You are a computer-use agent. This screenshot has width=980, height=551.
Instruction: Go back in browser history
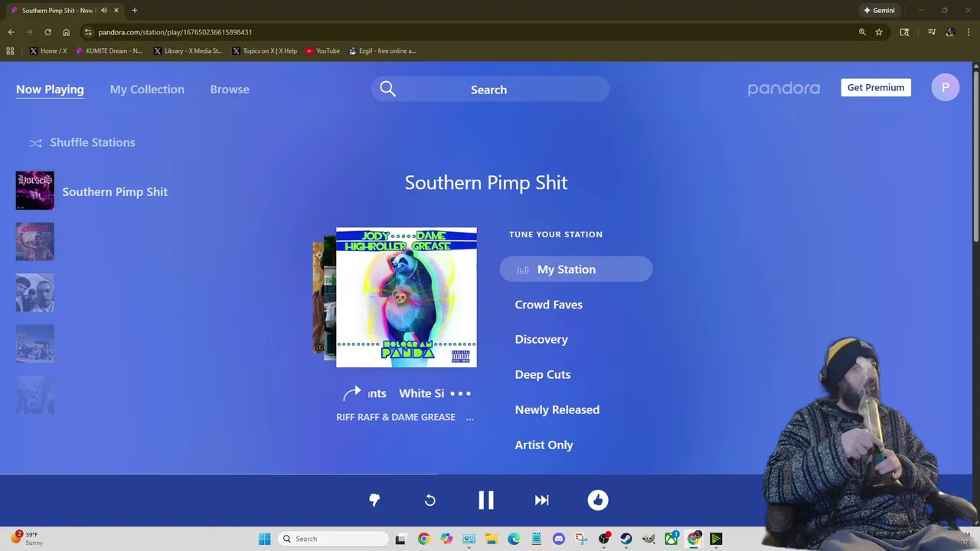(11, 32)
